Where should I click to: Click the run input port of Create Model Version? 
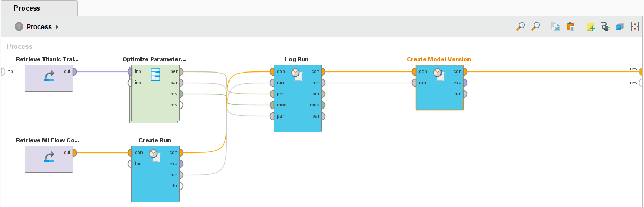[414, 83]
